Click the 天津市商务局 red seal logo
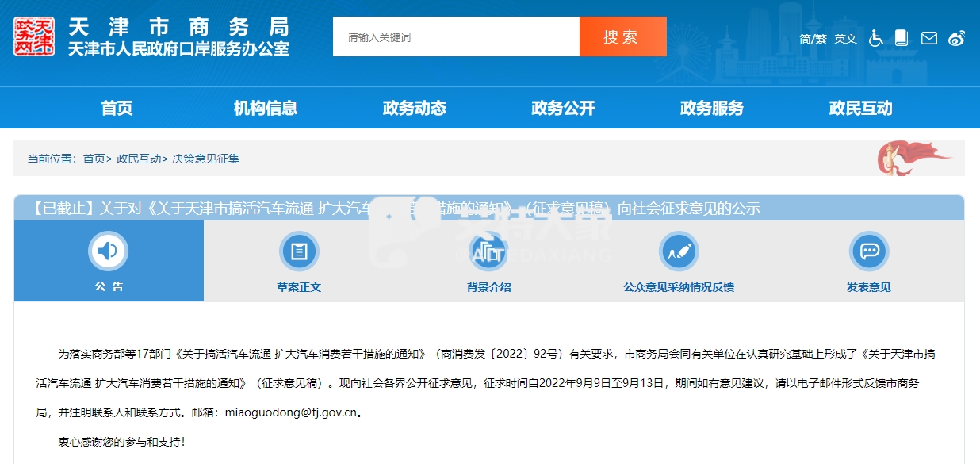Image resolution: width=980 pixels, height=464 pixels. point(34,36)
